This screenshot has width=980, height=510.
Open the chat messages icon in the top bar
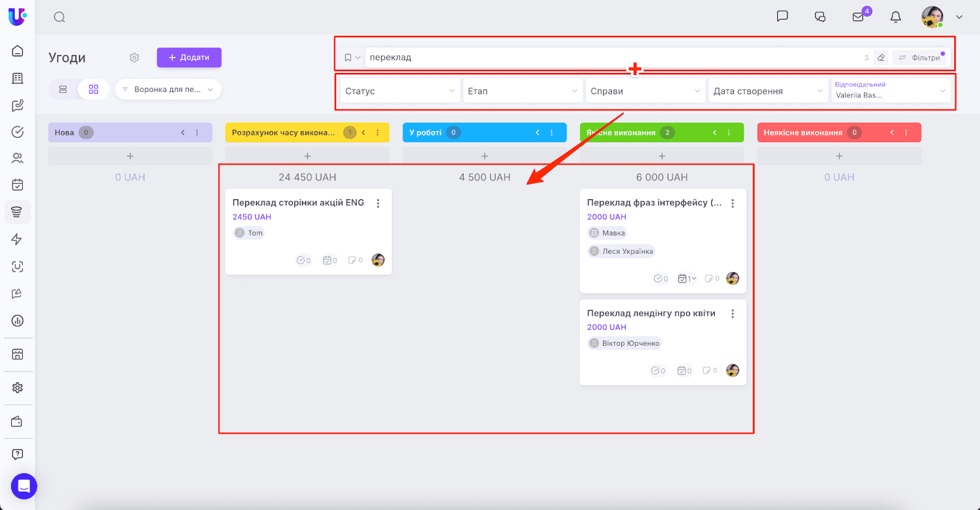[782, 17]
